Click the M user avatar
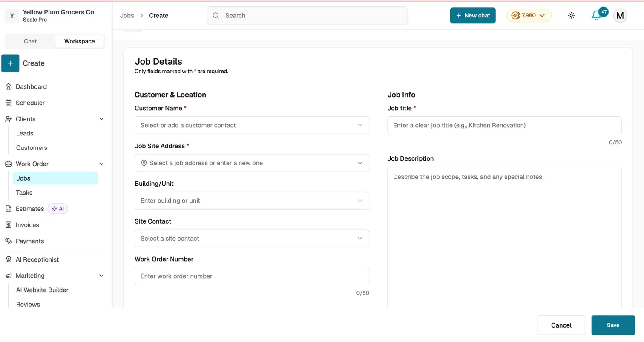 pos(620,16)
